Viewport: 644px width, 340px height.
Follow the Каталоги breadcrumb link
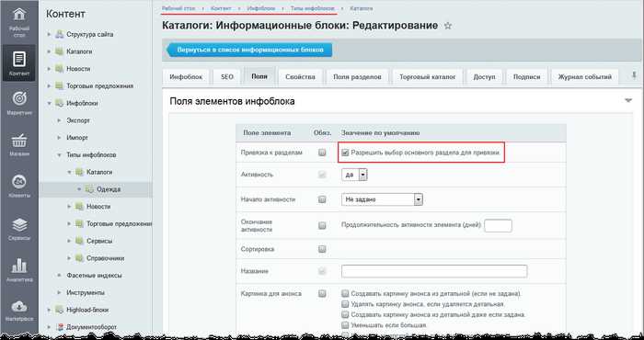(x=362, y=8)
